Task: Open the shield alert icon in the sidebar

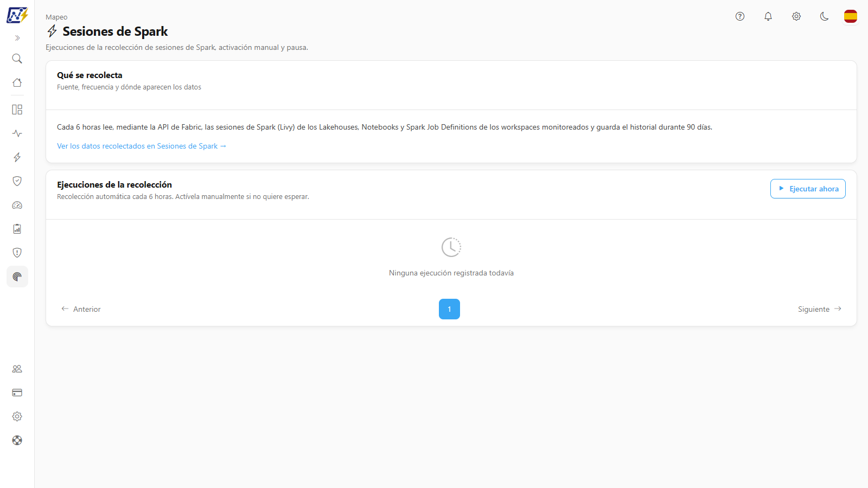Action: pyautogui.click(x=17, y=253)
